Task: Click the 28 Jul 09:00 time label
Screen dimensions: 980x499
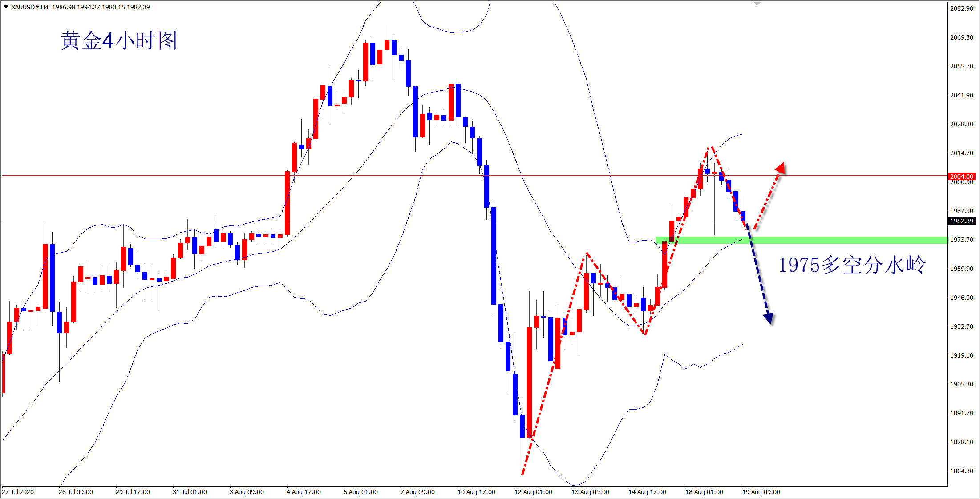Action: pos(76,492)
